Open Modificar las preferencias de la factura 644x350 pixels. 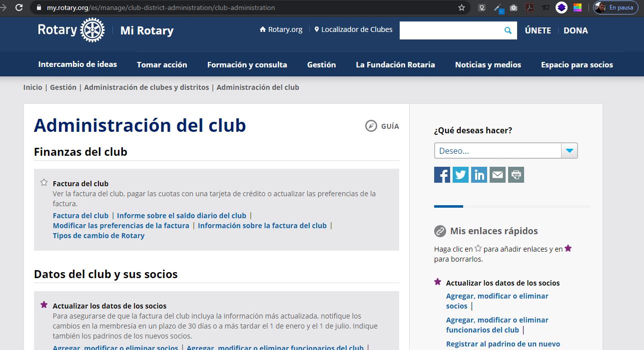[121, 226]
